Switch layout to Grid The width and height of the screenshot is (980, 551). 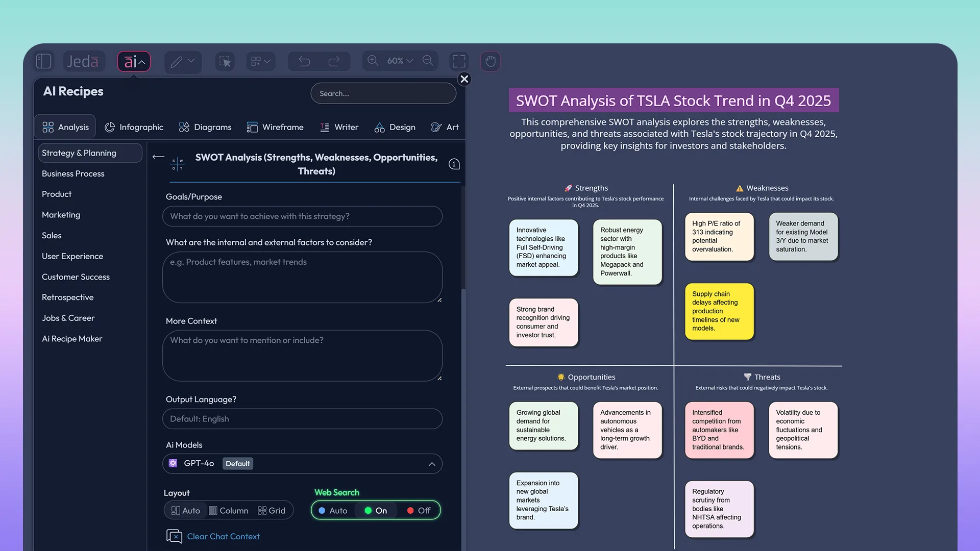272,510
